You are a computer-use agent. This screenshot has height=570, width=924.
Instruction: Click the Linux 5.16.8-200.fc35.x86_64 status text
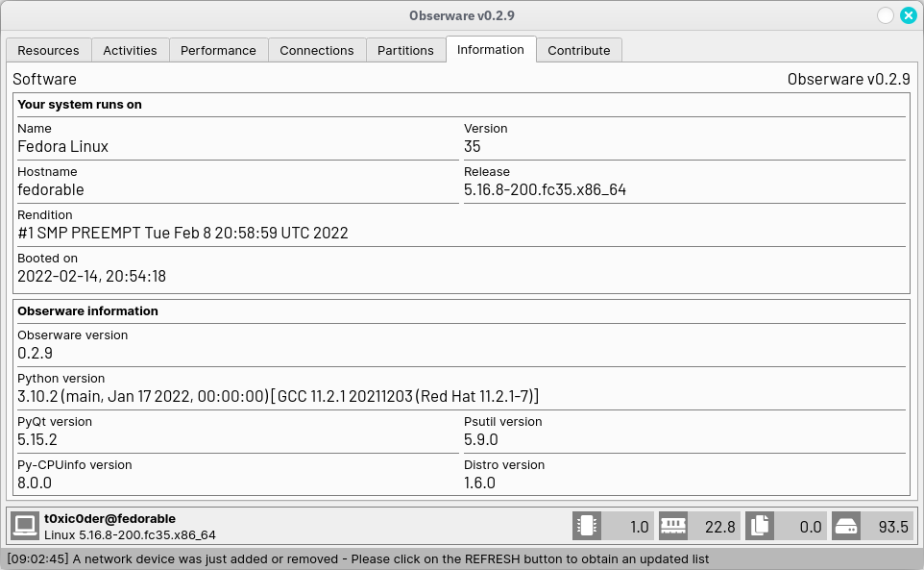tap(130, 535)
